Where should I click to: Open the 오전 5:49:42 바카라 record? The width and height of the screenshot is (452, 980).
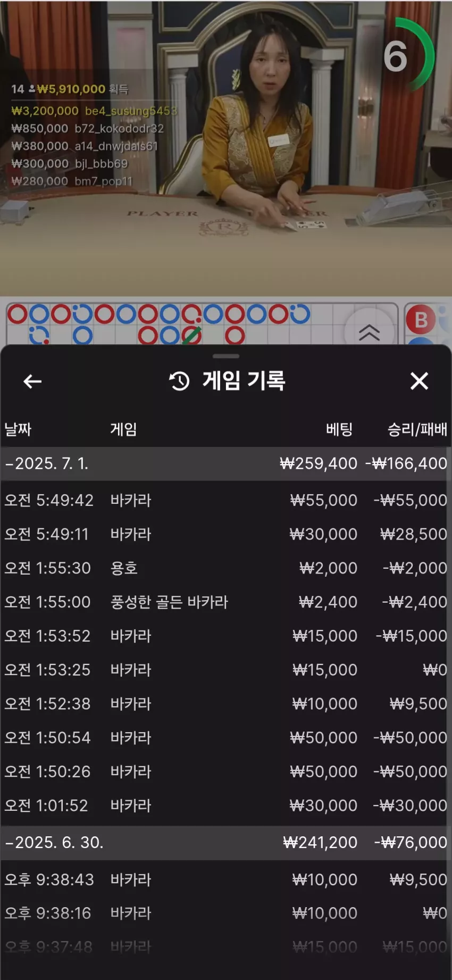click(226, 500)
